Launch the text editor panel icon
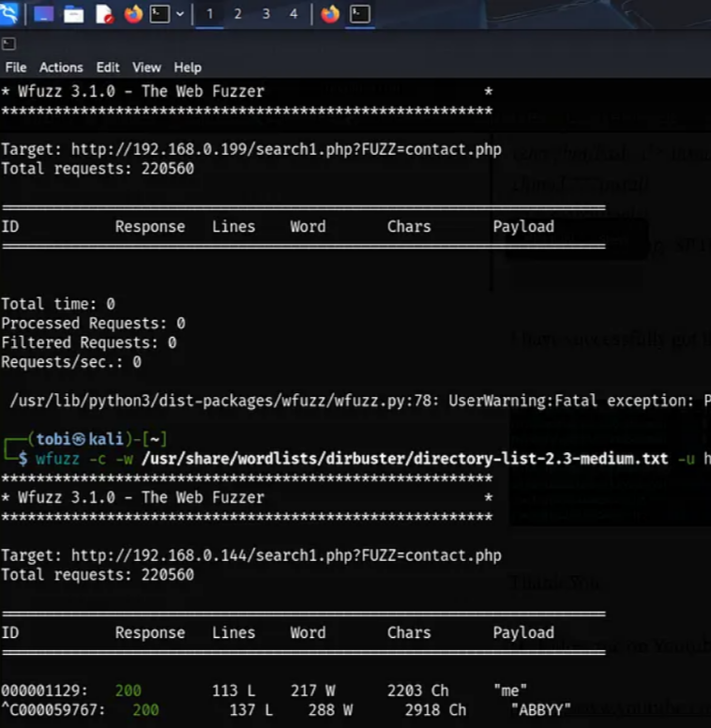Viewport: 711px width, 728px height. pyautogui.click(x=104, y=14)
